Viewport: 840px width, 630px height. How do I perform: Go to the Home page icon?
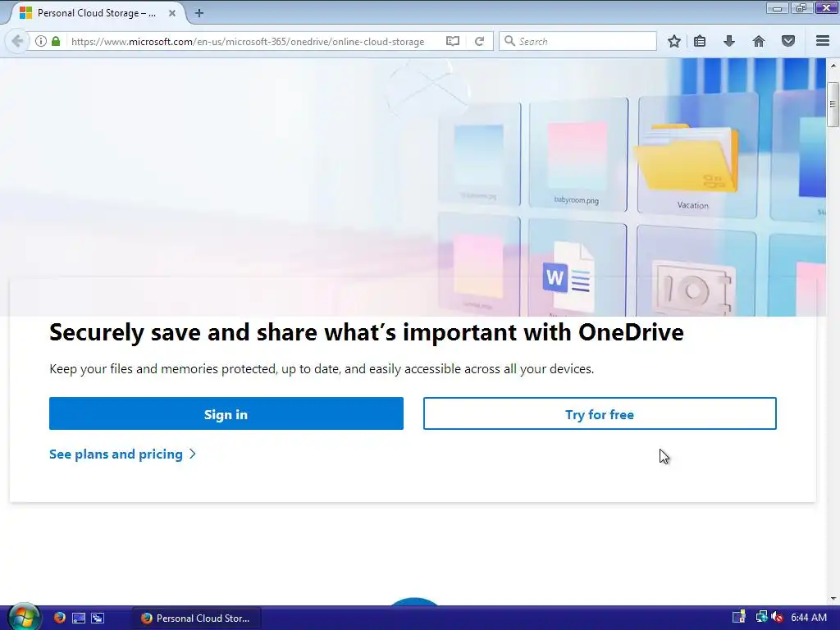[x=759, y=41]
